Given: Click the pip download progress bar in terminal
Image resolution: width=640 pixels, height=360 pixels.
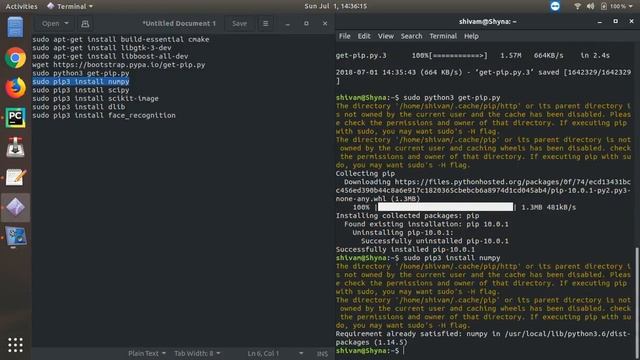Looking at the screenshot, I should 445,207.
